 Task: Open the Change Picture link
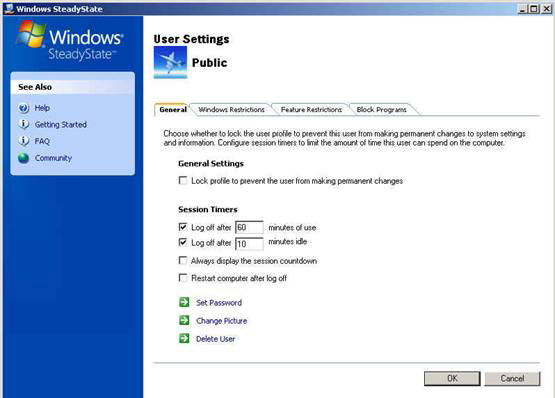coord(222,321)
